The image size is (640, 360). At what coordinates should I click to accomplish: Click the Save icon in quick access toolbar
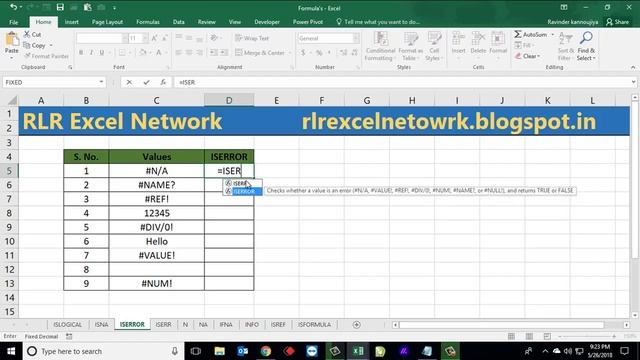60,7
